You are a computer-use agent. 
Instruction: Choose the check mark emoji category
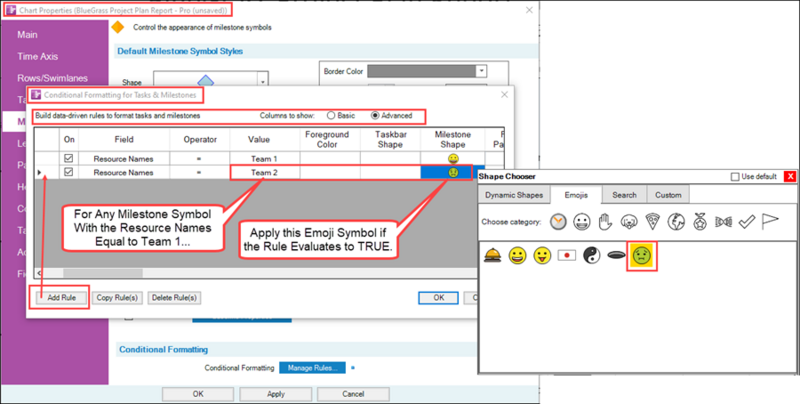(746, 221)
